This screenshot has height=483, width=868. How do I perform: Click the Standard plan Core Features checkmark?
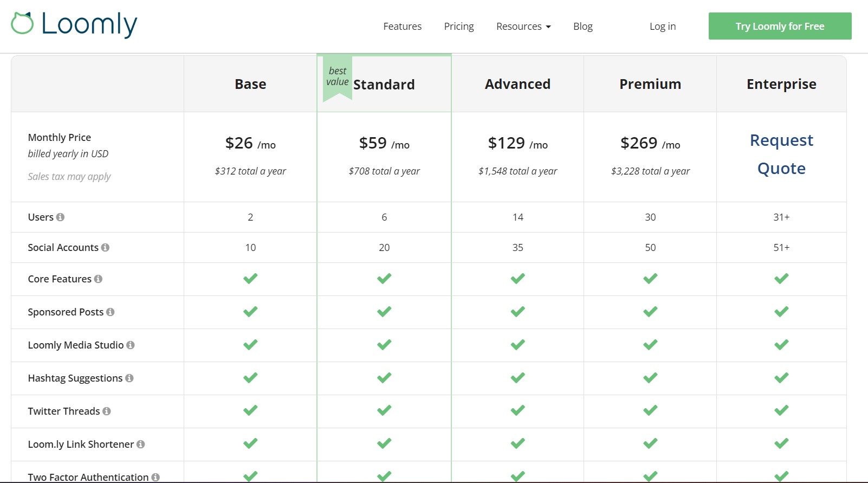pos(384,279)
